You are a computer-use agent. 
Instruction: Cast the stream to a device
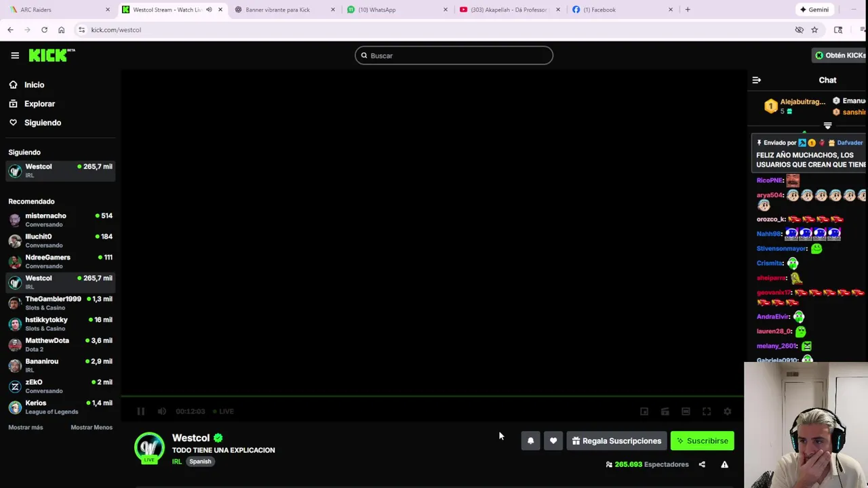click(665, 411)
